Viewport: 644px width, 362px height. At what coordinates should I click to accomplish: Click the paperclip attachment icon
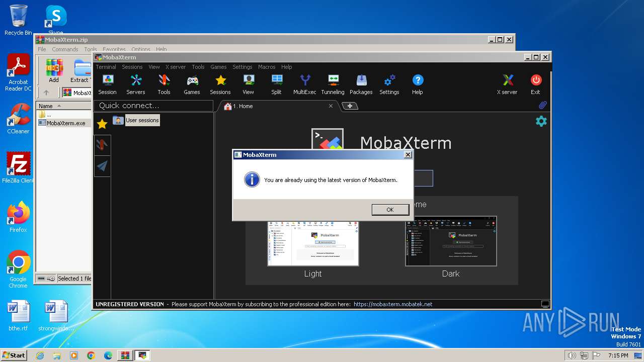point(543,105)
